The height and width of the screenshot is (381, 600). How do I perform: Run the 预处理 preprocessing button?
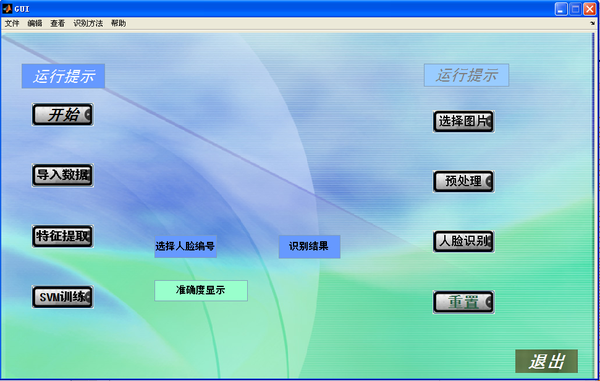pyautogui.click(x=463, y=181)
